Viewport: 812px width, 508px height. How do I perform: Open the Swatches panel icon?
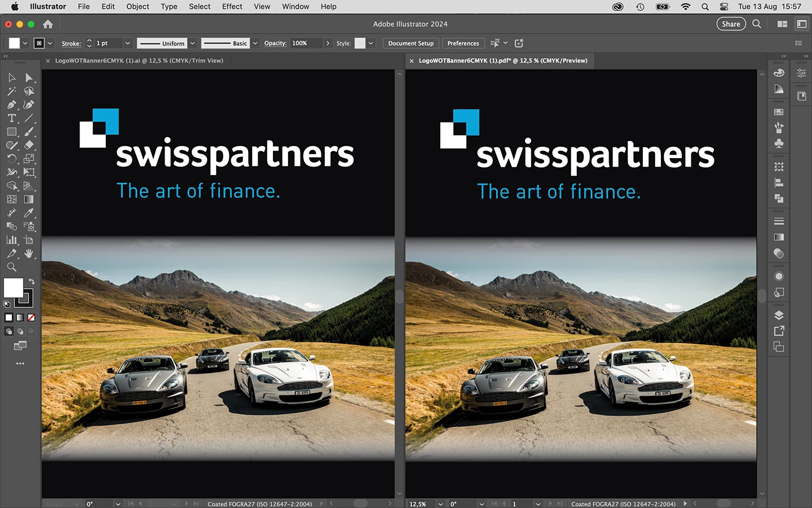click(779, 112)
